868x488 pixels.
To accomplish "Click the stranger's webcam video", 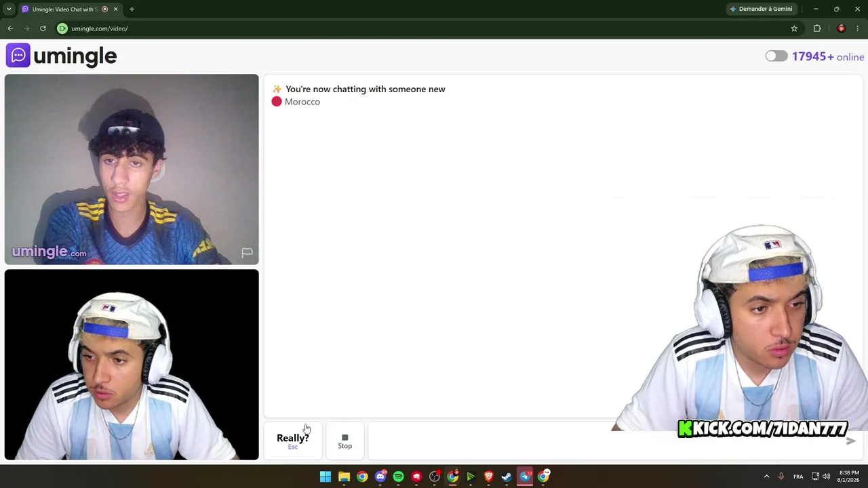I will (132, 169).
